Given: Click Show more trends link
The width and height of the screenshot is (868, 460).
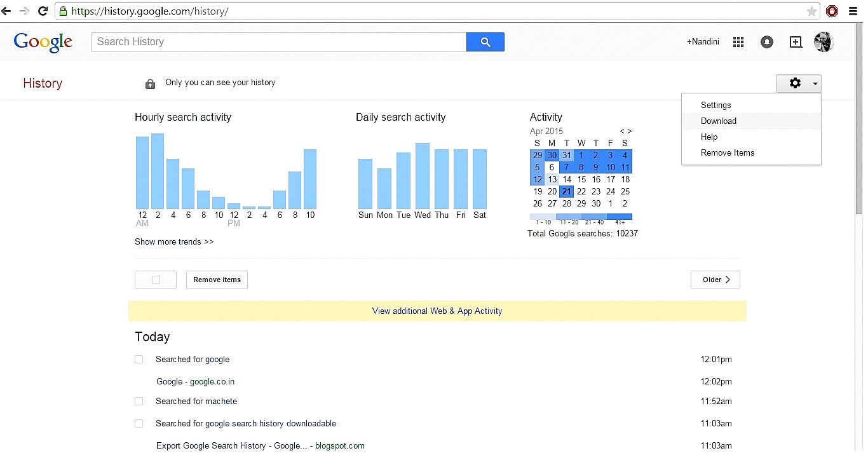Looking at the screenshot, I should point(174,241).
